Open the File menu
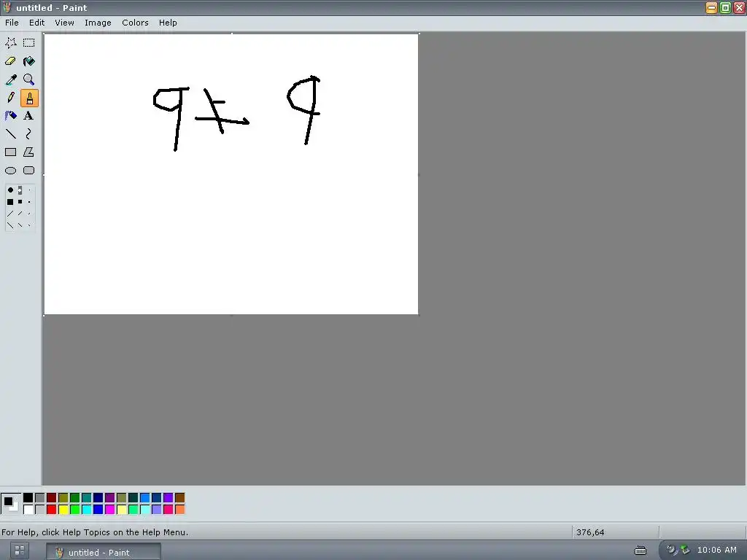The image size is (747, 560). click(12, 23)
